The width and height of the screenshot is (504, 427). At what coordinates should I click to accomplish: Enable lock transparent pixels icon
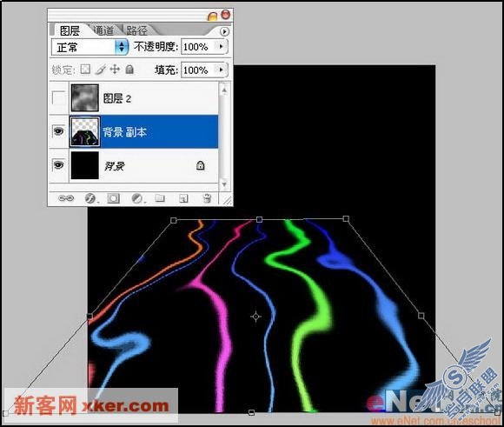[x=85, y=70]
